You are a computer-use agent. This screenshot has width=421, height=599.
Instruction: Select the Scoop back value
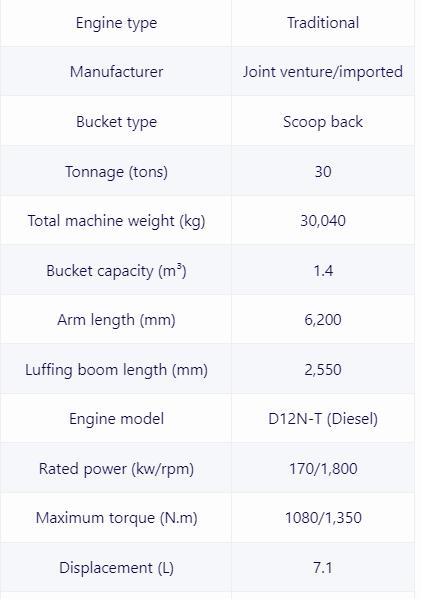(323, 121)
